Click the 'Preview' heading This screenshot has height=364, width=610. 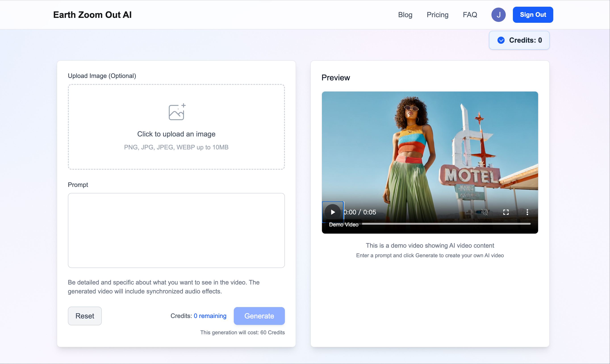(335, 78)
